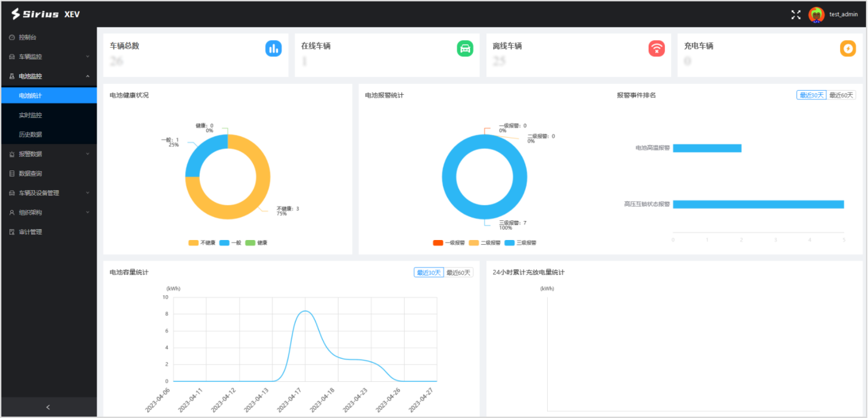This screenshot has width=868, height=418.
Task: Click the 电池高温报警 bar
Action: coord(707,148)
